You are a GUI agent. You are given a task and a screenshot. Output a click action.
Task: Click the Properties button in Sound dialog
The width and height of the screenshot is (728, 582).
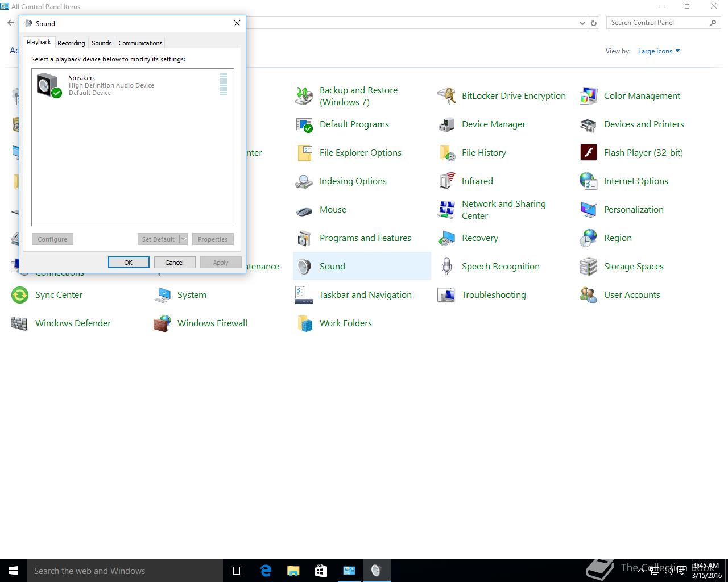tap(213, 239)
